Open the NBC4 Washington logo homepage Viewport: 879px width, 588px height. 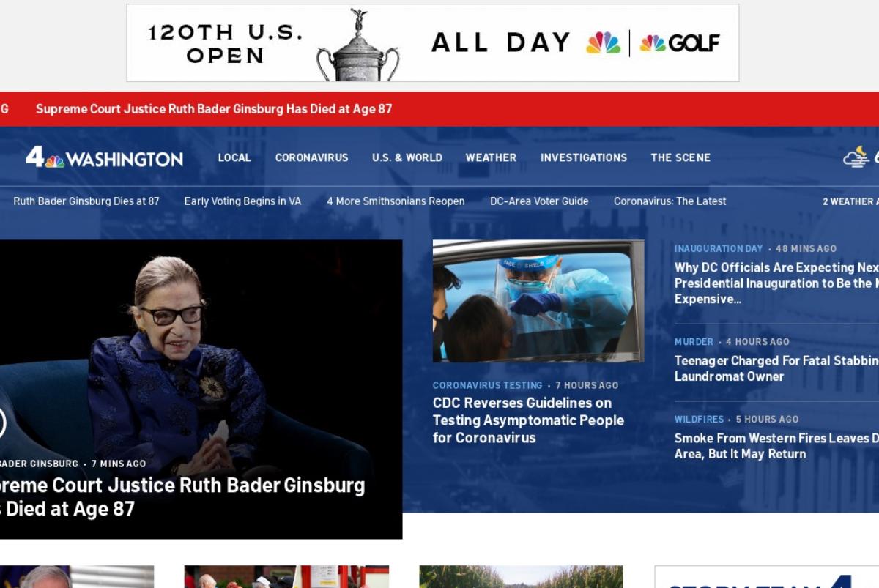(x=105, y=157)
